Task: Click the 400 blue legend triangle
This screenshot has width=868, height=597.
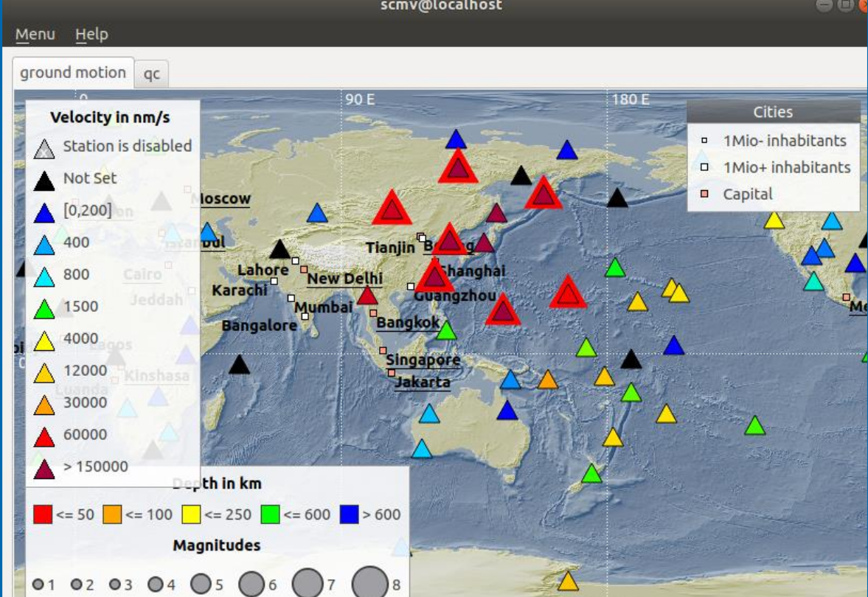Action: coord(44,245)
